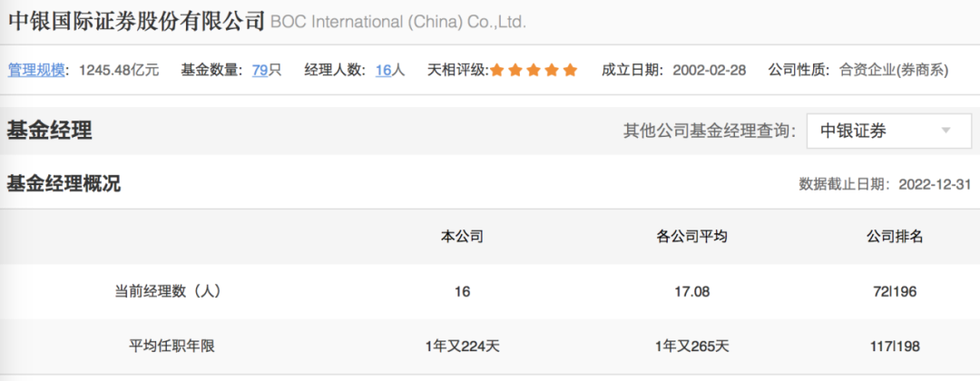
Task: Select the 基金经理概况 heading
Action: click(64, 184)
